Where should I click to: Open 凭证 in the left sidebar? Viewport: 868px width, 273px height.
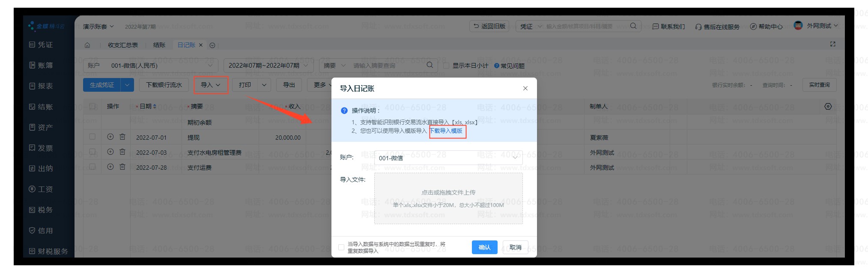coord(41,45)
